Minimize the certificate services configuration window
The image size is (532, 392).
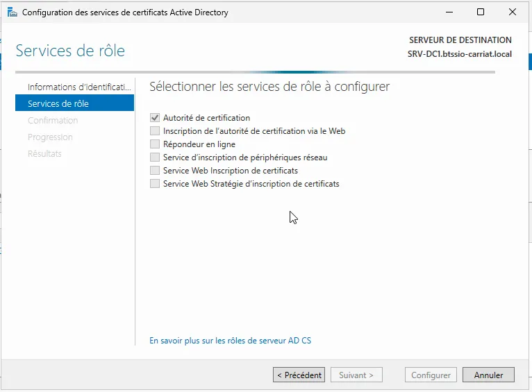[449, 12]
